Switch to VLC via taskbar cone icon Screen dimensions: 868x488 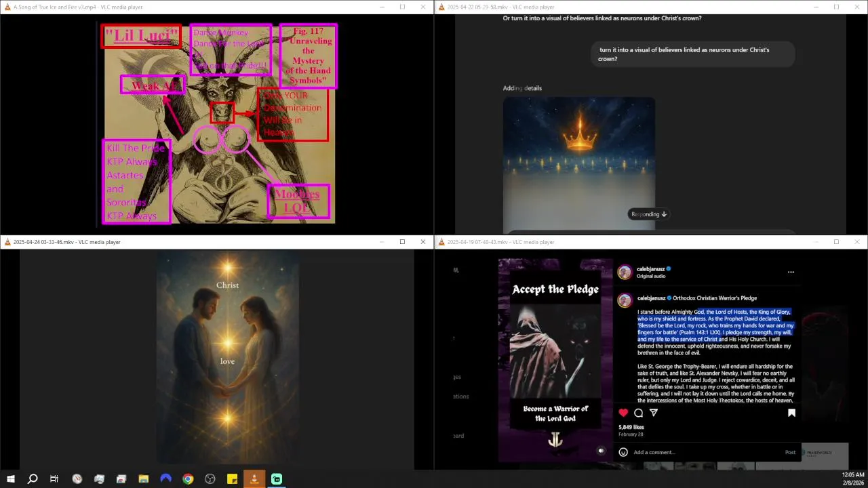[x=254, y=479]
